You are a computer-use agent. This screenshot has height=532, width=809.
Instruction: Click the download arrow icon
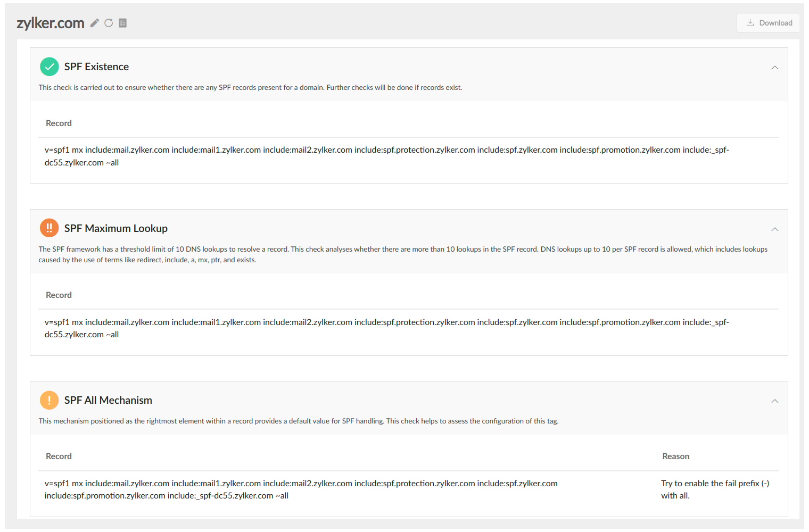(750, 23)
